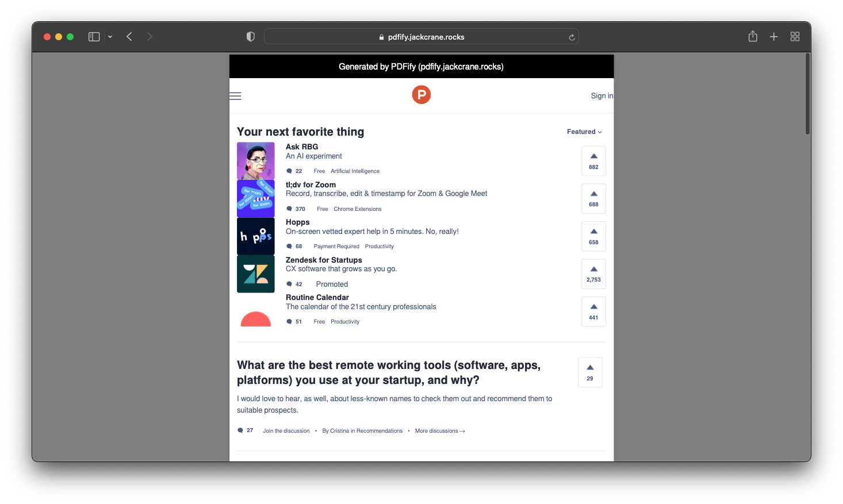
Task: Click the vertical scrollbar thumb
Action: click(807, 95)
